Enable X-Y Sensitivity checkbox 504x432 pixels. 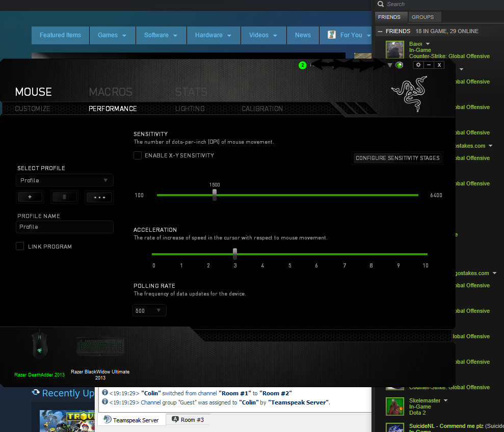(x=138, y=155)
